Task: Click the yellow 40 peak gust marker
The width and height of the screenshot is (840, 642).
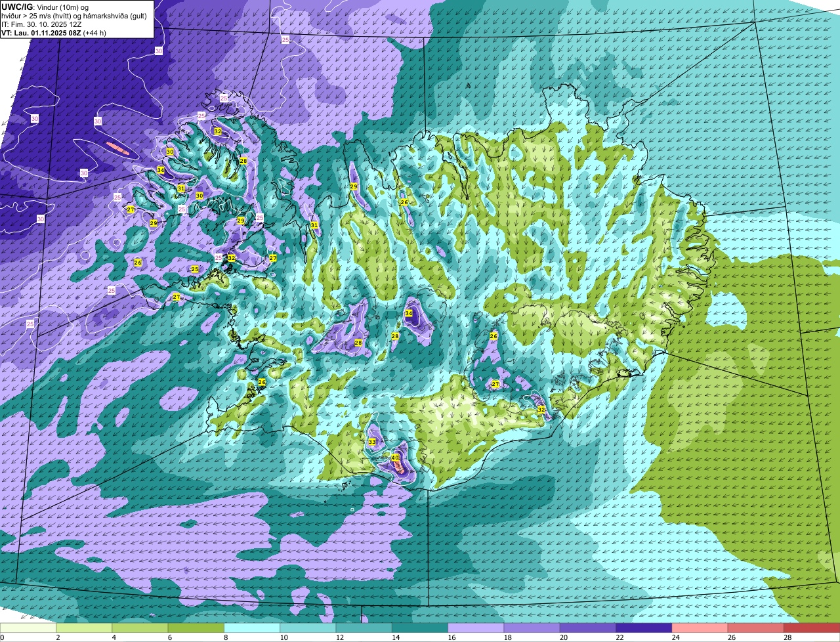Action: [x=395, y=458]
